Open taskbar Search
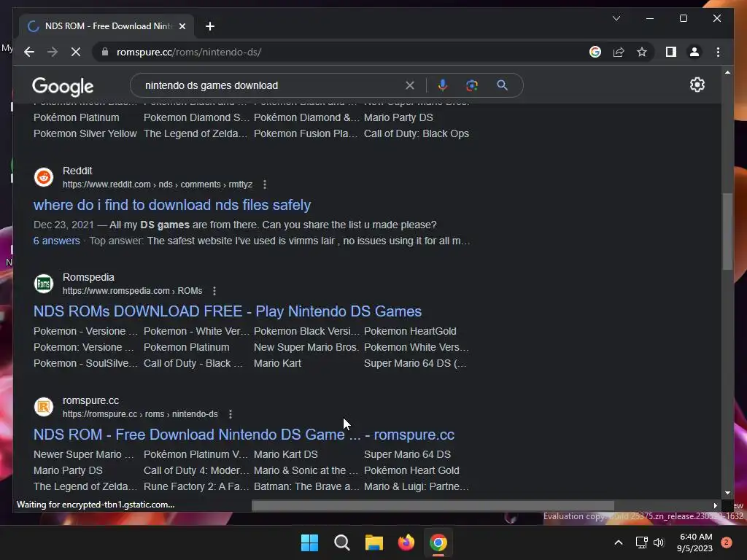 coord(341,542)
